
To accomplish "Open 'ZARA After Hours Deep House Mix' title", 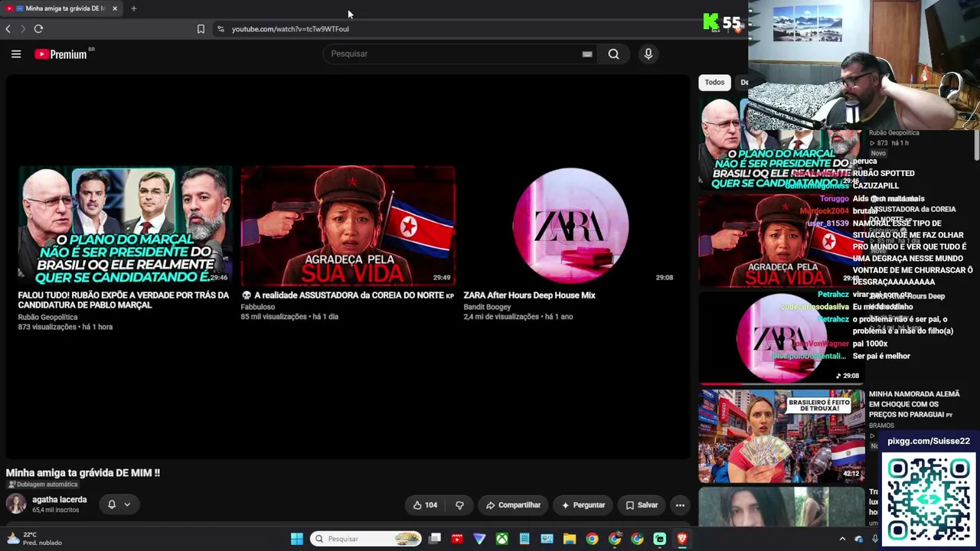I will [x=529, y=295].
